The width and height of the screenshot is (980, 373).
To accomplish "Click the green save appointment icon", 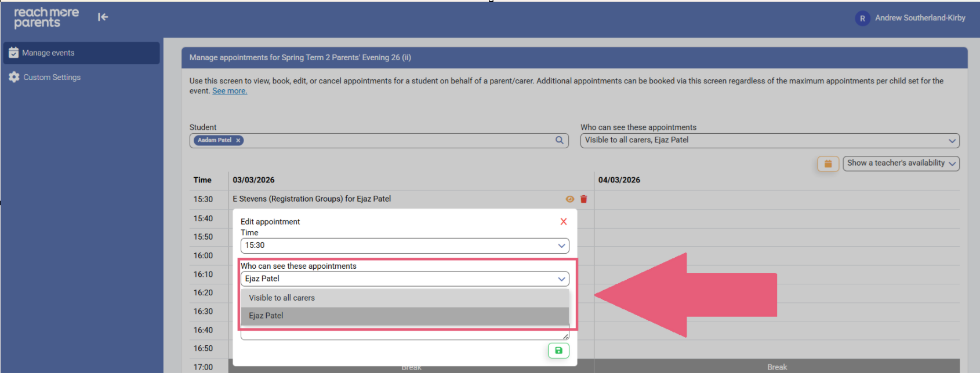I will (558, 350).
